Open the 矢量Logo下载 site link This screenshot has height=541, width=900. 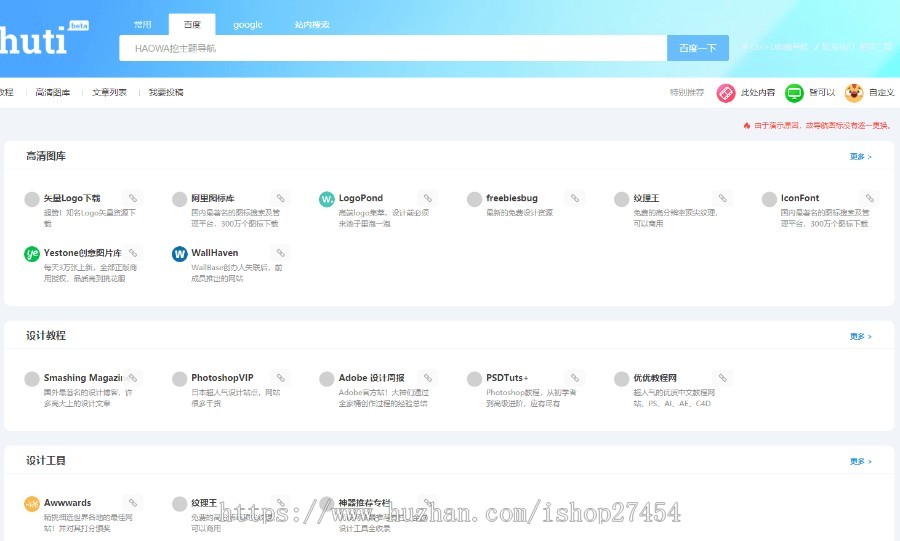pos(72,198)
